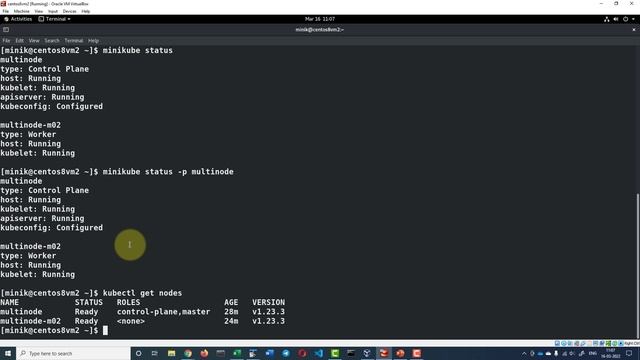Open the terminal File menu
Viewport: 640px width, 360px height.
click(x=6, y=40)
